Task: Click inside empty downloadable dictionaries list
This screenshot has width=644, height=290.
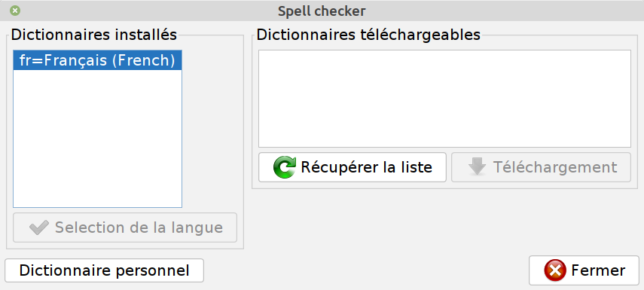Action: (x=444, y=99)
